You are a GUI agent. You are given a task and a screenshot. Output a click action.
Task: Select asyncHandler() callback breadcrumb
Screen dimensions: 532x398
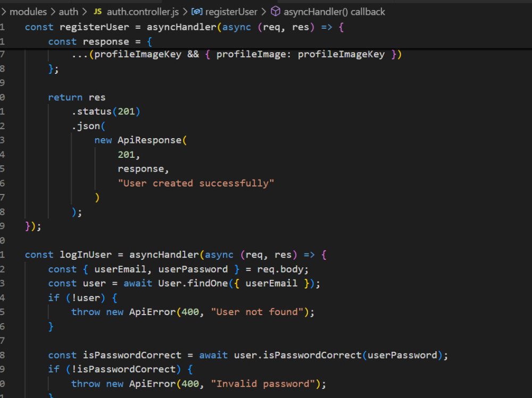point(334,12)
